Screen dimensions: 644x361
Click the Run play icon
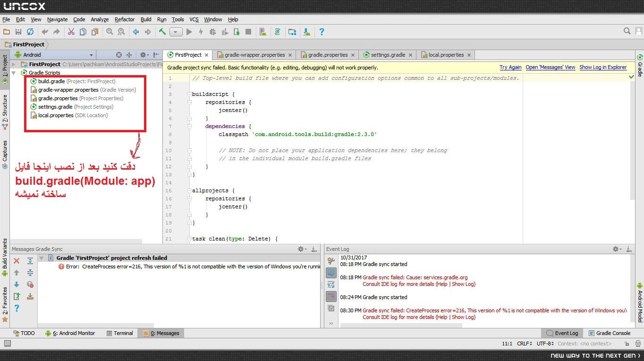[x=189, y=32]
